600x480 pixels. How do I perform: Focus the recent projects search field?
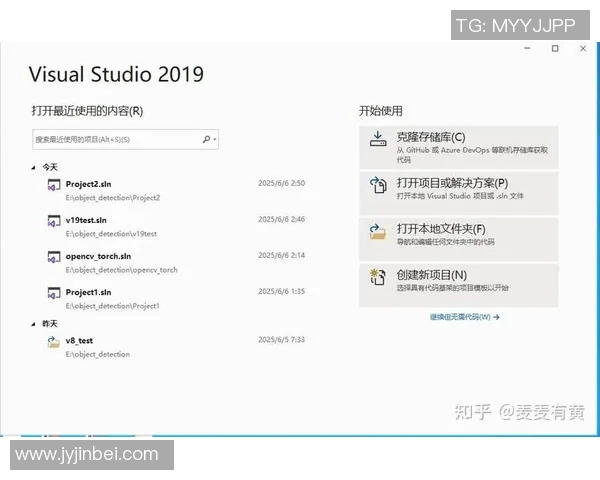126,139
